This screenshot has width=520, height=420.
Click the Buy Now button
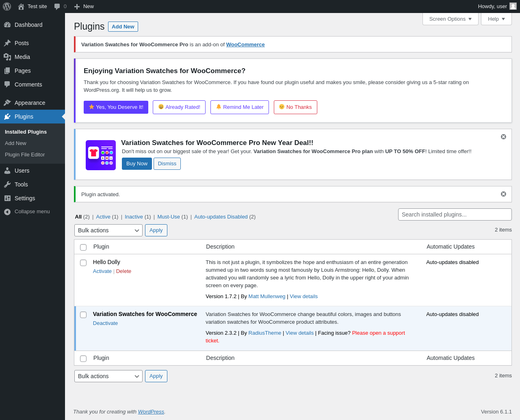click(137, 164)
